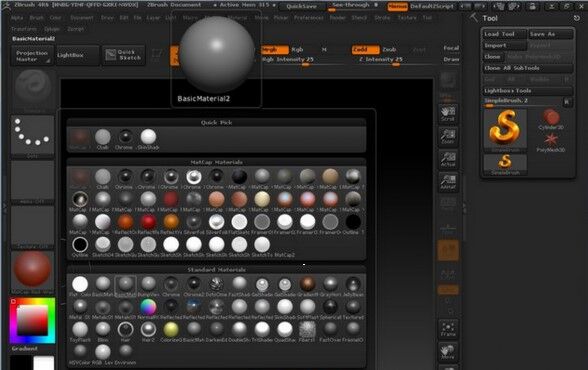Choose the Hair2 ring material sphere
Viewport: 588px width, 370px height.
coord(148,329)
